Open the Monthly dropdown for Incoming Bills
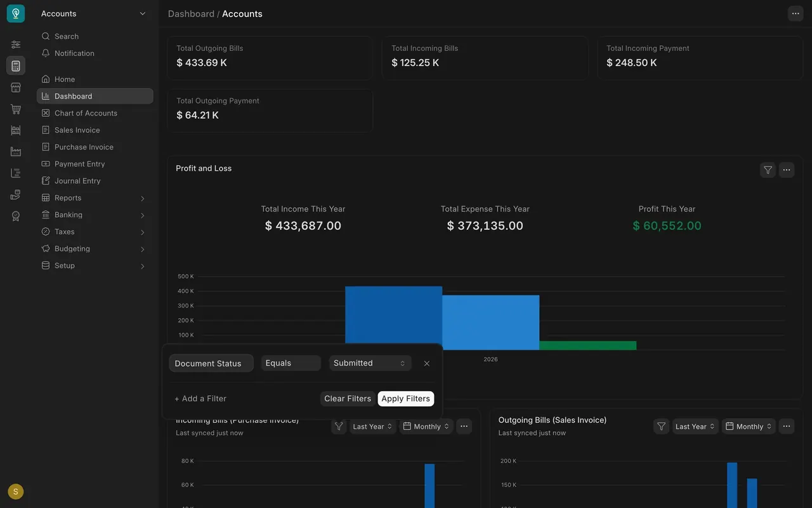Viewport: 812px width, 508px height. (x=426, y=427)
